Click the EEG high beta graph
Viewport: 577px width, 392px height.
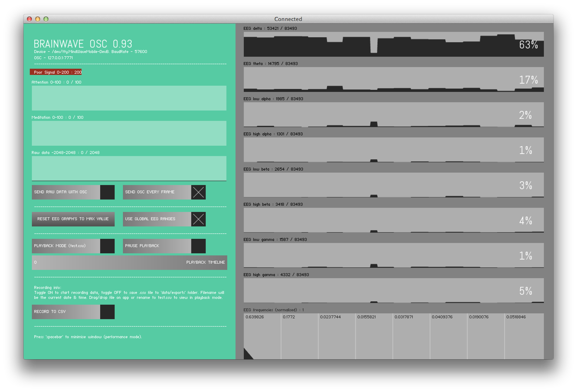point(393,220)
